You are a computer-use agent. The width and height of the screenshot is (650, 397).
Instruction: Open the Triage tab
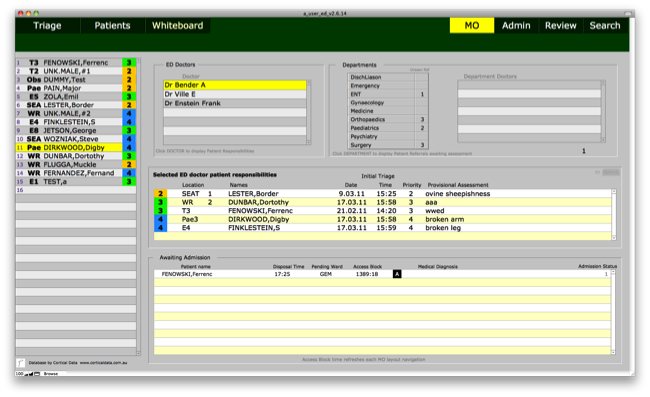47,26
